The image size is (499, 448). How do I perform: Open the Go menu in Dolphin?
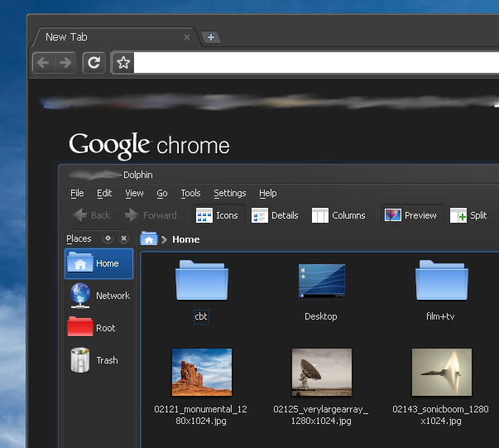click(x=162, y=193)
